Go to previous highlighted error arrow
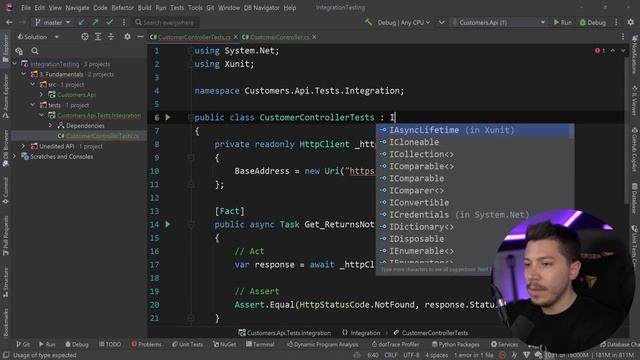The image size is (640, 360). pyautogui.click(x=613, y=51)
